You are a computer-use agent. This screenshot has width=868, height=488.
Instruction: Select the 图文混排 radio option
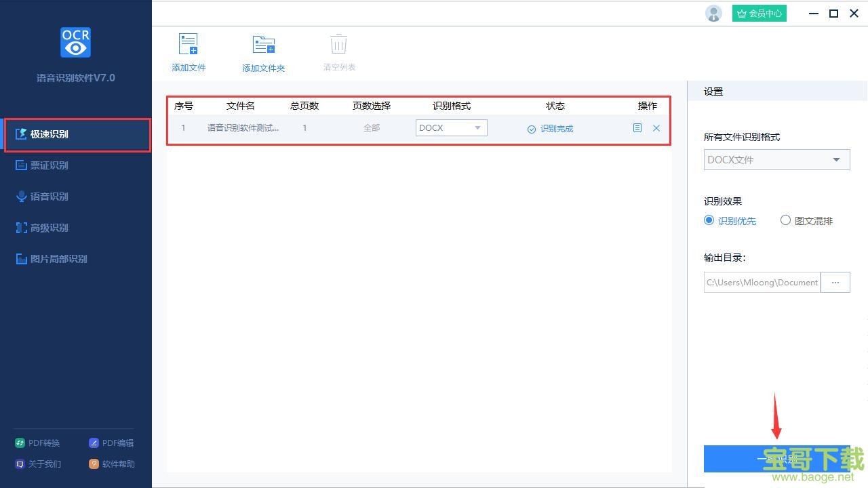click(x=785, y=220)
